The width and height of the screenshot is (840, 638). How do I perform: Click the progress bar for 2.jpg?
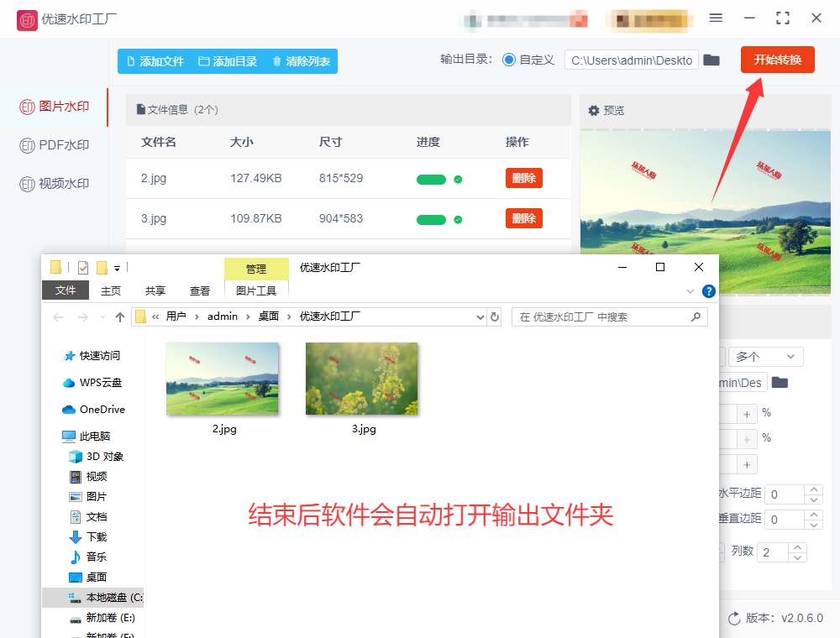431,180
